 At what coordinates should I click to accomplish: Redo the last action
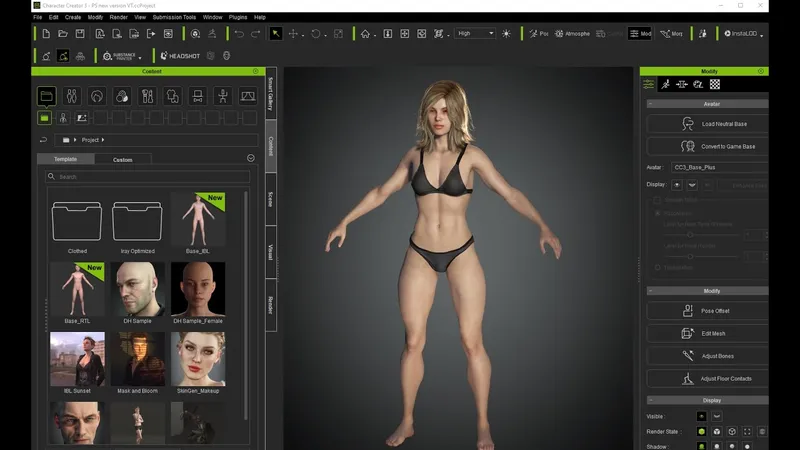tap(256, 34)
